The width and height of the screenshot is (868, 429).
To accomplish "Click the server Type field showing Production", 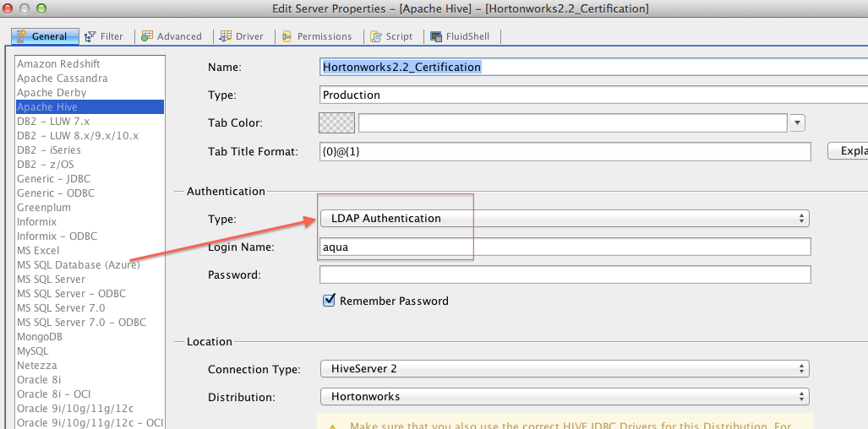I will [x=593, y=95].
